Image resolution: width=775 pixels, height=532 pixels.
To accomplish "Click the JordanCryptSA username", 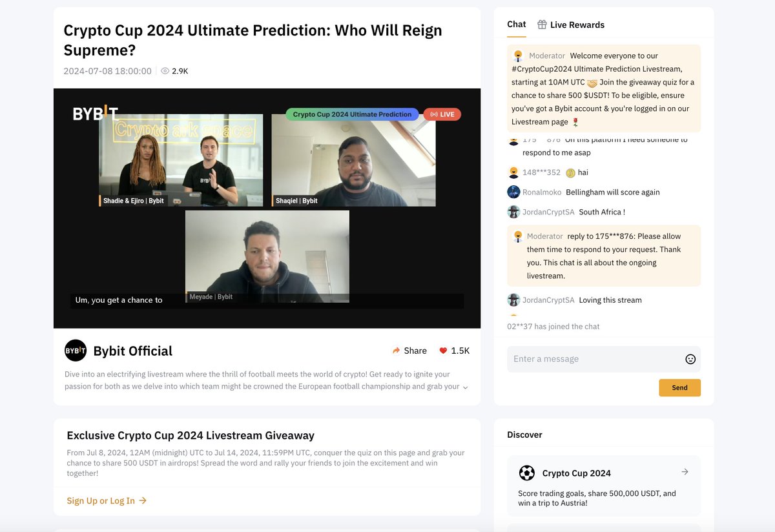I will 548,212.
